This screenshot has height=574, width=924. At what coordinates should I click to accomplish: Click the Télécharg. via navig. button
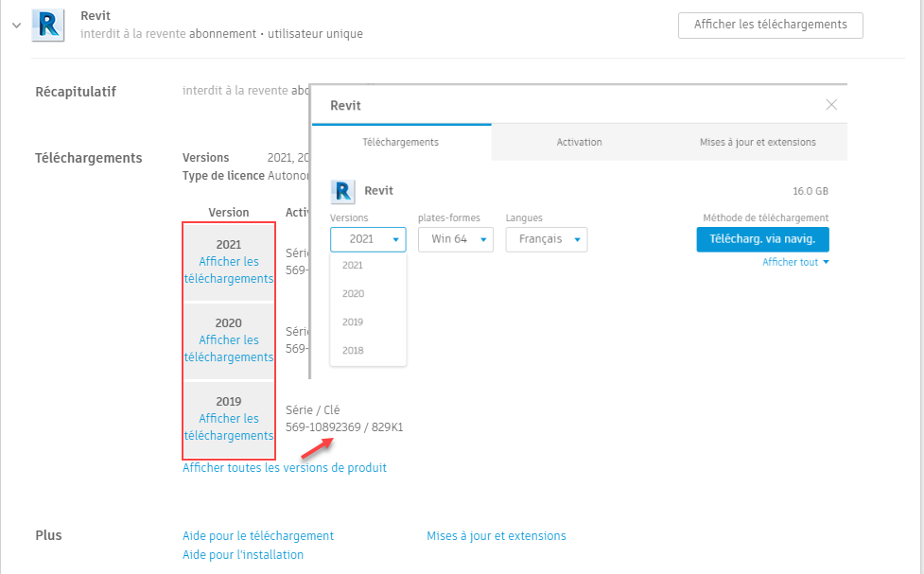pos(762,239)
